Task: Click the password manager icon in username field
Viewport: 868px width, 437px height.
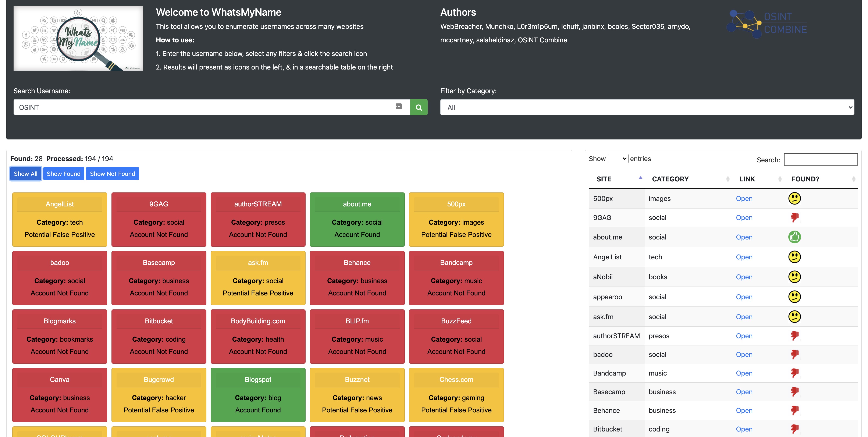Action: coord(399,106)
